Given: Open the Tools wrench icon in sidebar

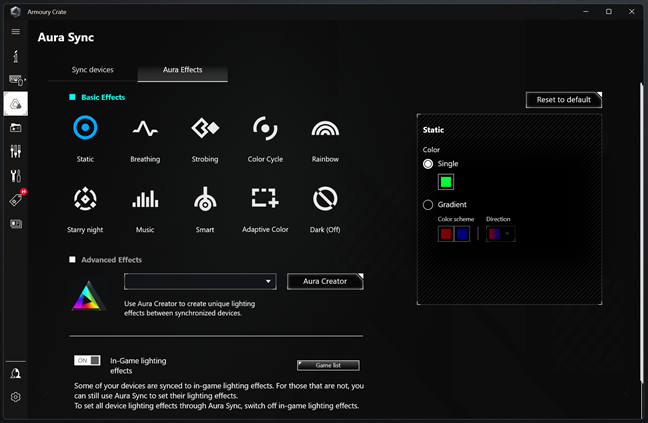Looking at the screenshot, I should 16,176.
